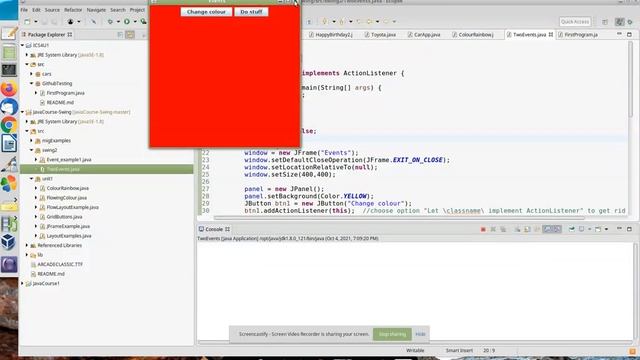
Task: Open the Run launch dropdown arrow
Action: [x=135, y=22]
